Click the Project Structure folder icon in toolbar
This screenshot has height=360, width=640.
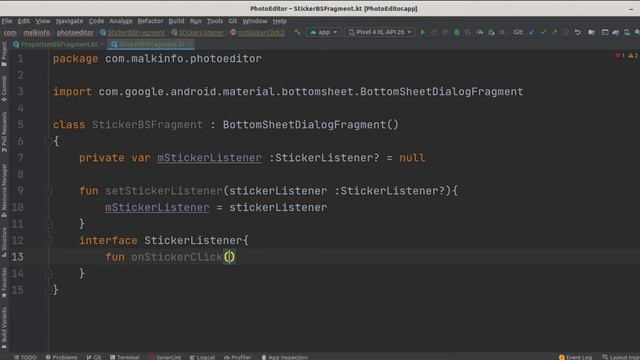[x=591, y=32]
